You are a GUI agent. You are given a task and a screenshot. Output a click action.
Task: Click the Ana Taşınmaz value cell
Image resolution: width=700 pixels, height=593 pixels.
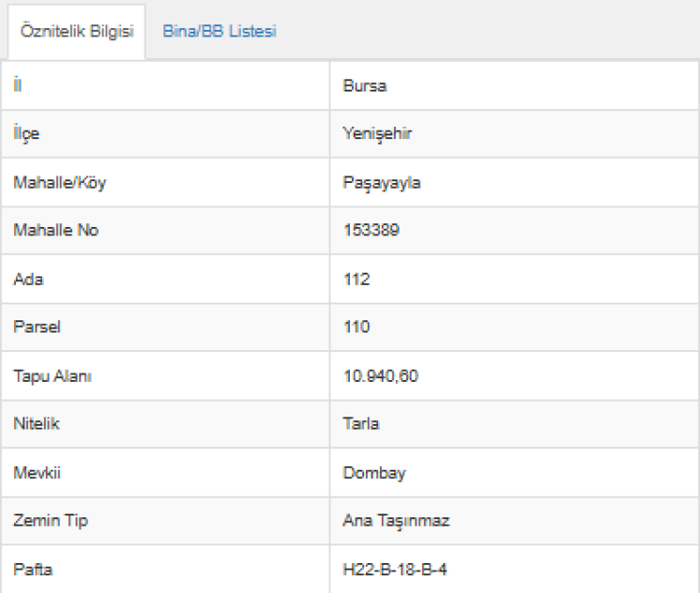(x=397, y=520)
